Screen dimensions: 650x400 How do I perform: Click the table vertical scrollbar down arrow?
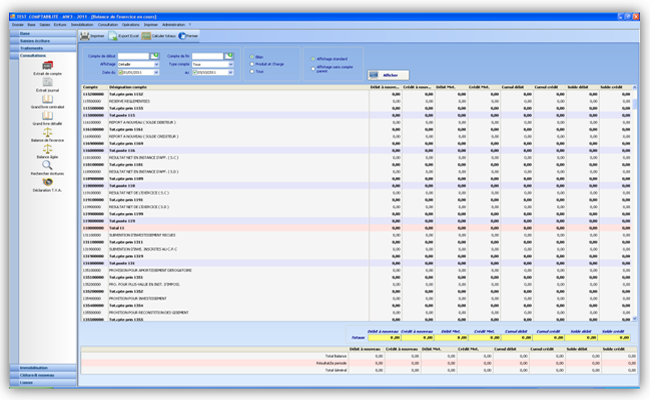[x=634, y=319]
